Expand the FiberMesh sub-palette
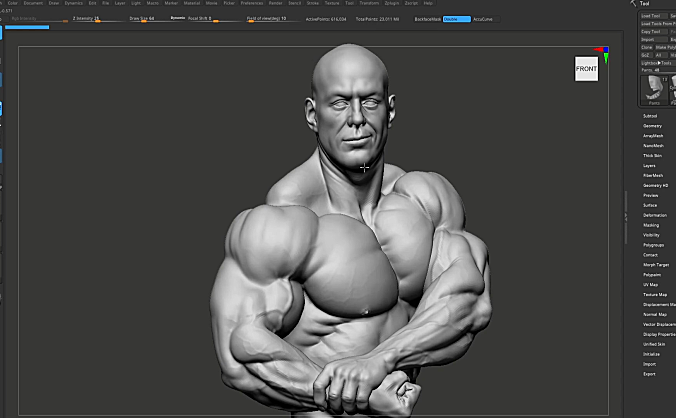This screenshot has width=676, height=418. tap(653, 175)
